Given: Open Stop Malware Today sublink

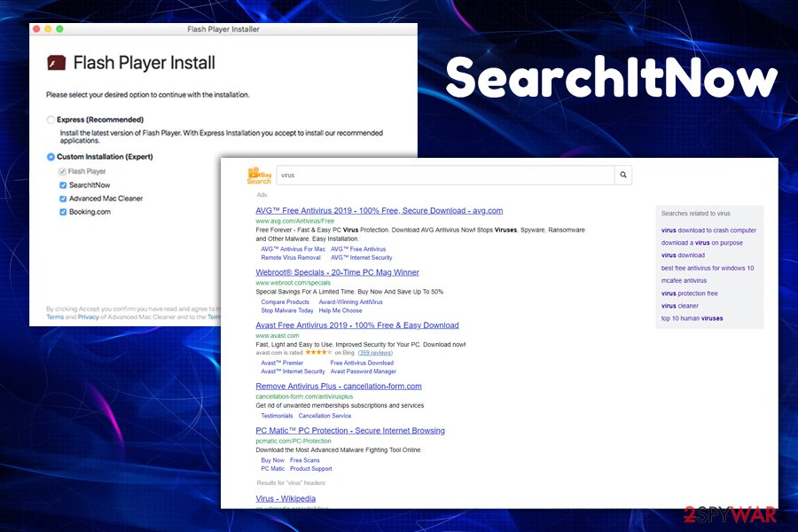Looking at the screenshot, I should pyautogui.click(x=287, y=310).
